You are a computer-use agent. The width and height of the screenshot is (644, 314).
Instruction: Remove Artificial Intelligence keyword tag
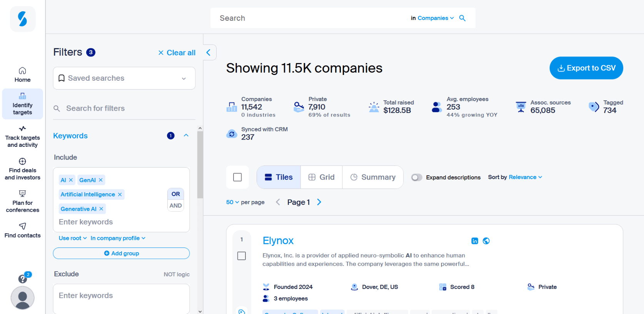pyautogui.click(x=120, y=194)
